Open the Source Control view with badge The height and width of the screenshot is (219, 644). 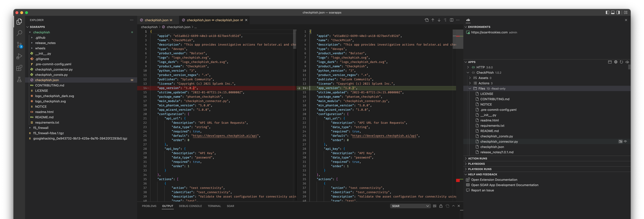(x=19, y=45)
